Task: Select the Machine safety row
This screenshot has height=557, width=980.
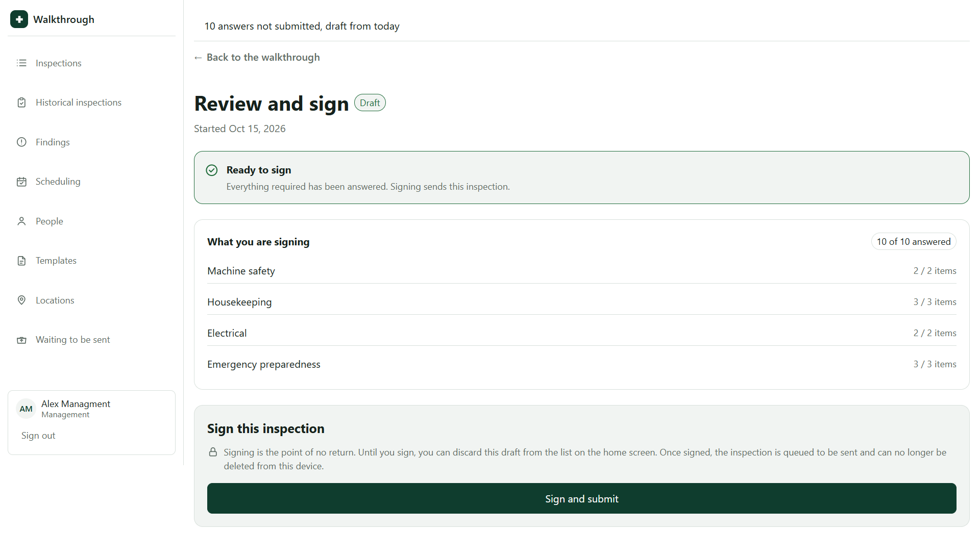Action: pyautogui.click(x=582, y=271)
